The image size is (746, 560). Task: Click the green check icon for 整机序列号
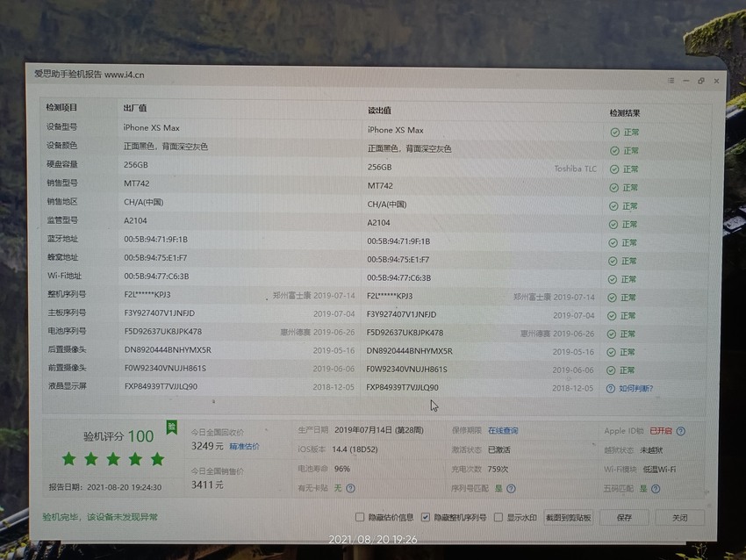[x=612, y=298]
